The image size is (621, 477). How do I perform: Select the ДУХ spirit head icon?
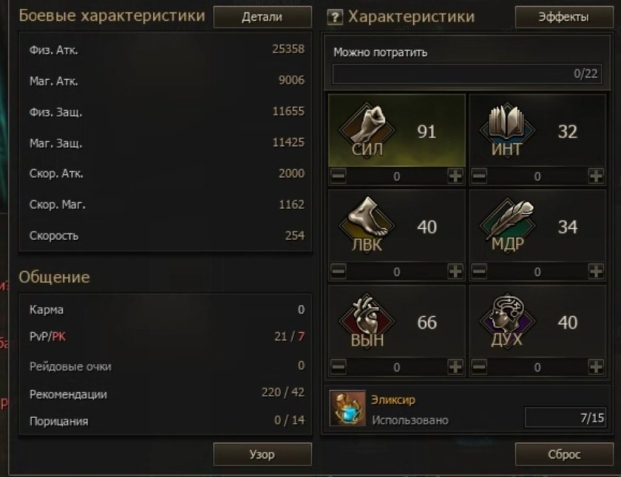click(507, 320)
